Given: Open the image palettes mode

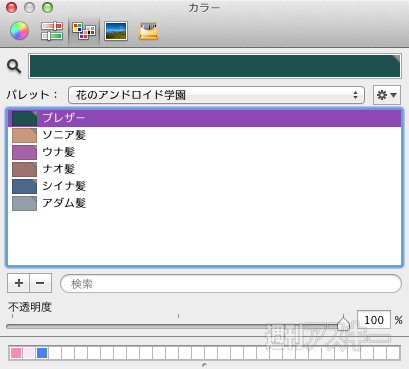Looking at the screenshot, I should [x=116, y=31].
